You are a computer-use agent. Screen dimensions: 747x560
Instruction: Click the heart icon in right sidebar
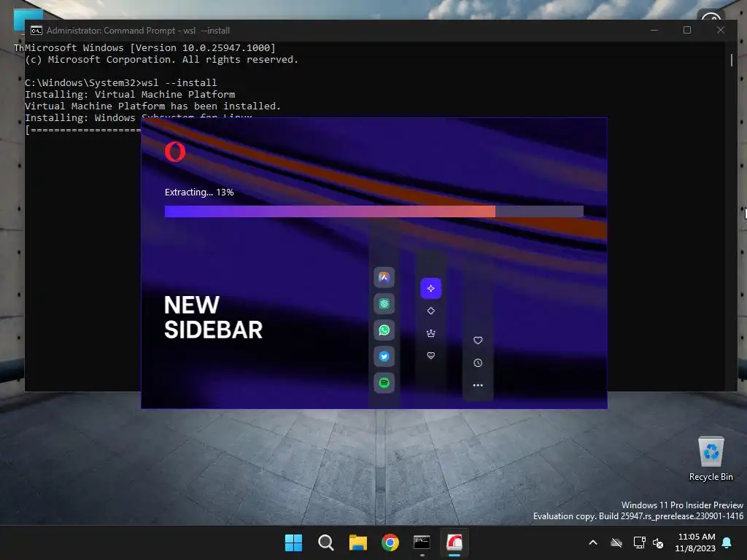click(478, 341)
